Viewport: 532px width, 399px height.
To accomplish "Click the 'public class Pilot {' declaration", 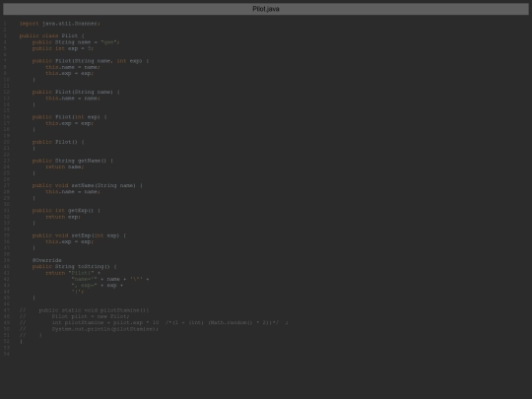I will pos(51,35).
